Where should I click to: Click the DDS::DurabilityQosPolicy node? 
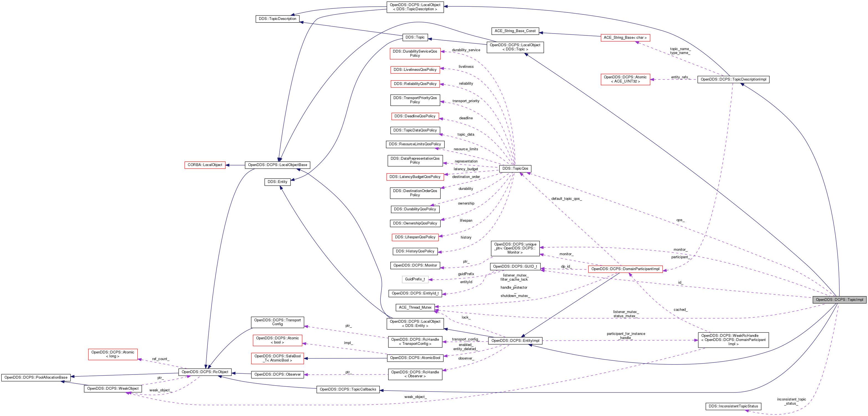pos(415,209)
